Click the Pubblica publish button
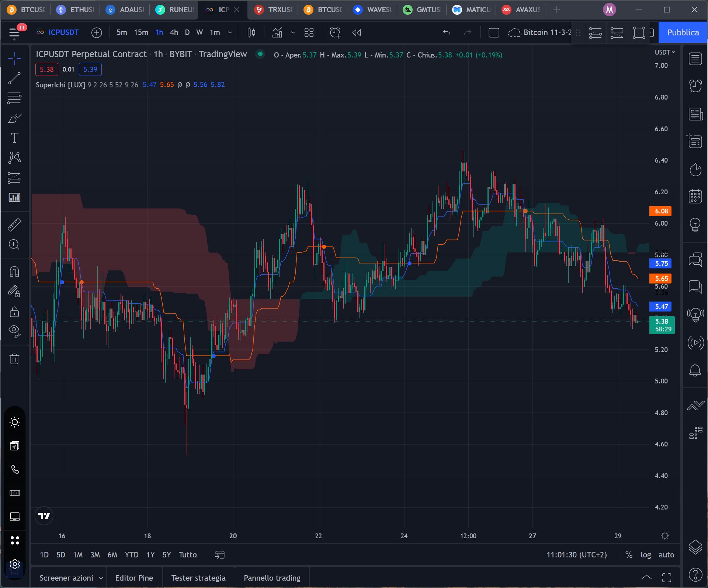The width and height of the screenshot is (708, 588). tap(683, 33)
